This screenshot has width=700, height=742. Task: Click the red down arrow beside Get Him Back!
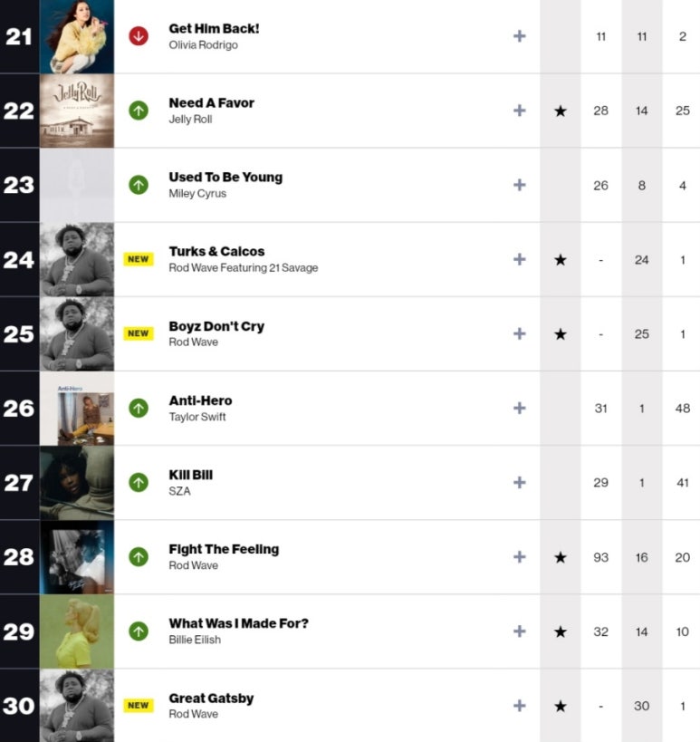pos(139,36)
